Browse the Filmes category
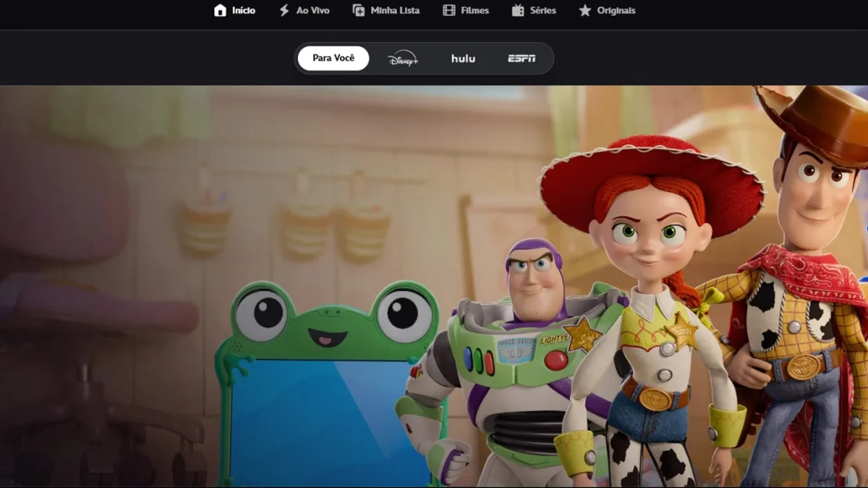868x488 pixels. point(475,11)
